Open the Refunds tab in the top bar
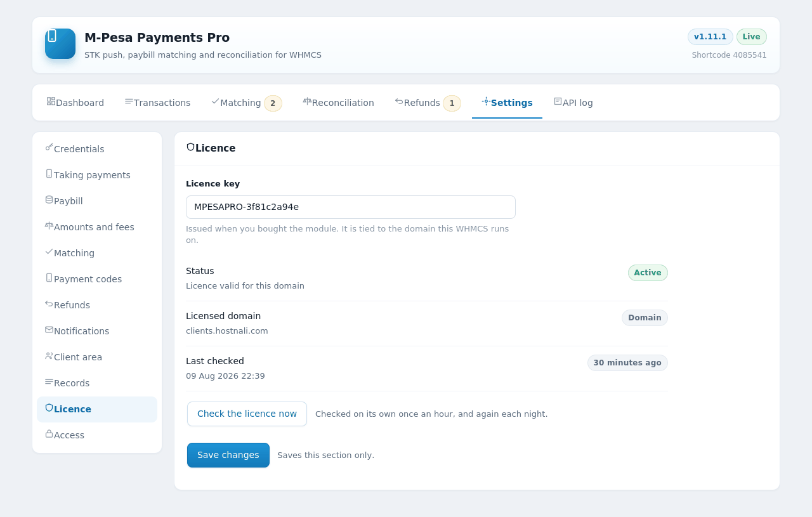Screen dimensions: 812x517 [x=428, y=103]
